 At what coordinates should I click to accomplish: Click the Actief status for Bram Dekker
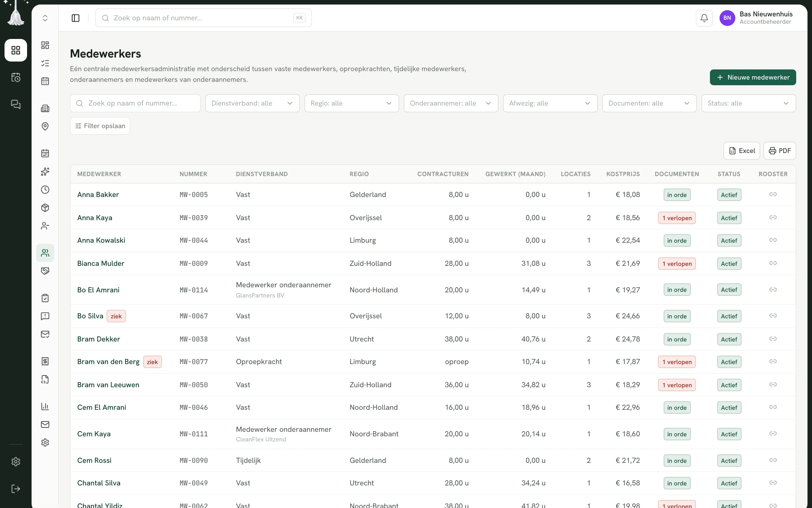[x=729, y=339]
